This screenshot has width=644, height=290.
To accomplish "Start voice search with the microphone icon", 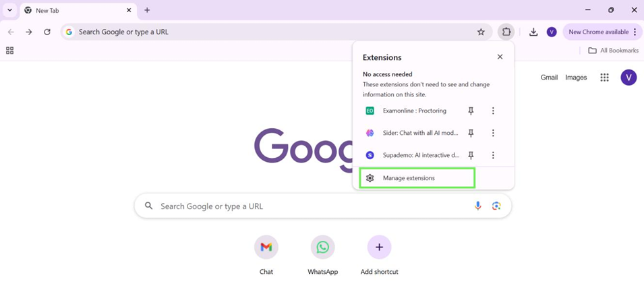I will [477, 206].
